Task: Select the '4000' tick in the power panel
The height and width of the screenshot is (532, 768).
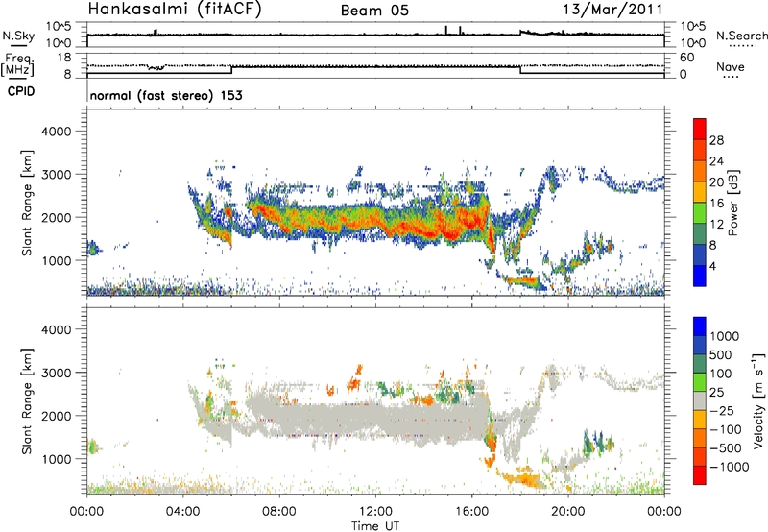Action: (x=56, y=132)
